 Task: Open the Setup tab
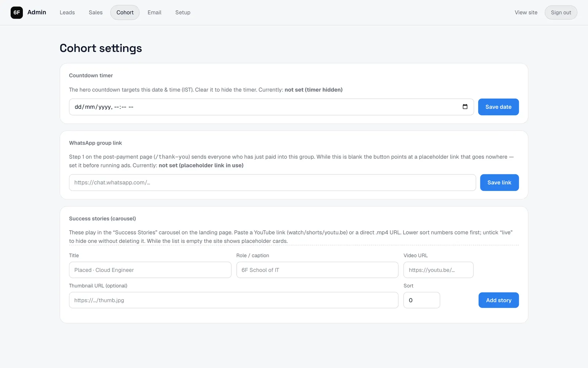183,13
